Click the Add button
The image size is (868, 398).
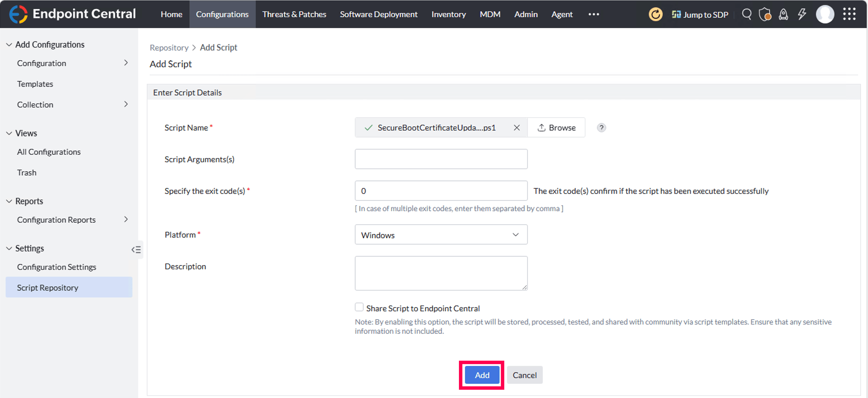pos(482,375)
